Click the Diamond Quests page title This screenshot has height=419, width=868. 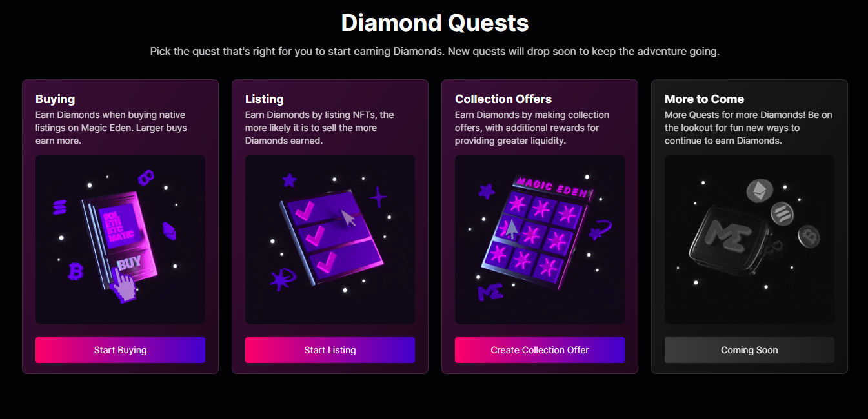coord(434,23)
